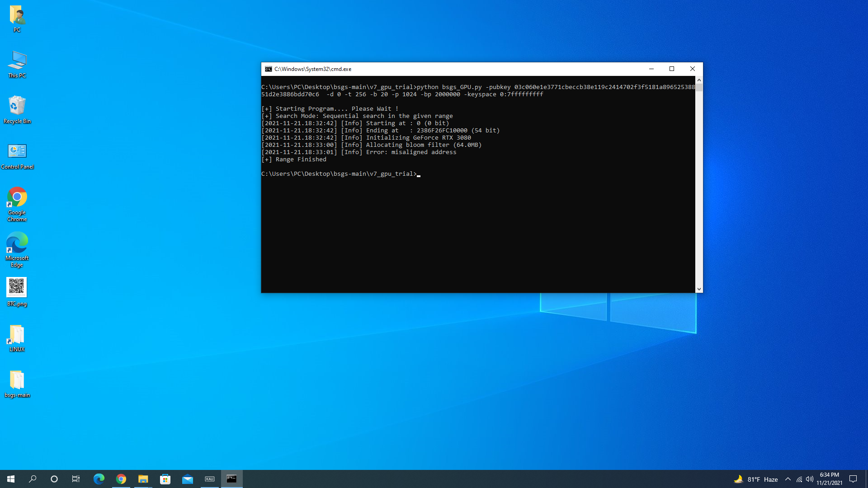Select the cmd.exe window on the taskbar
Image resolution: width=868 pixels, height=488 pixels.
coord(232,479)
